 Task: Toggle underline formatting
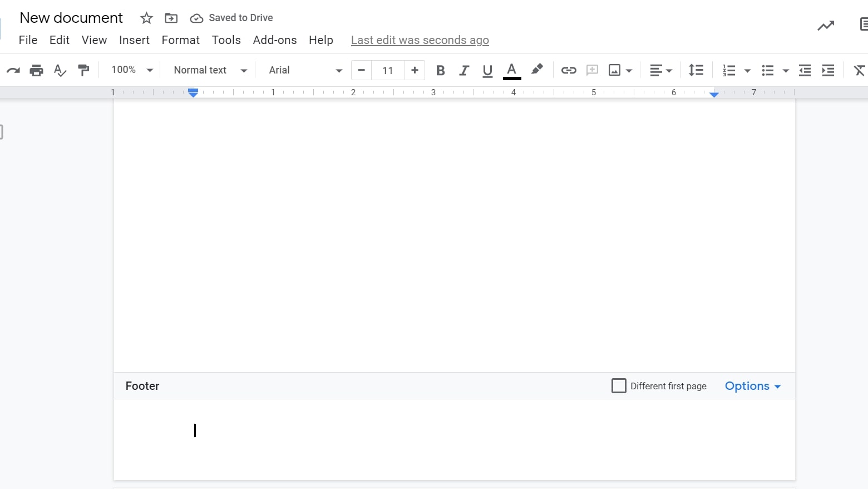tap(487, 71)
